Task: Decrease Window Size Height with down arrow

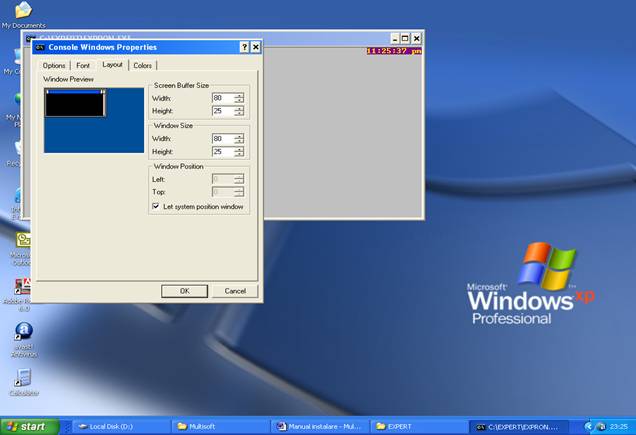Action: click(239, 154)
